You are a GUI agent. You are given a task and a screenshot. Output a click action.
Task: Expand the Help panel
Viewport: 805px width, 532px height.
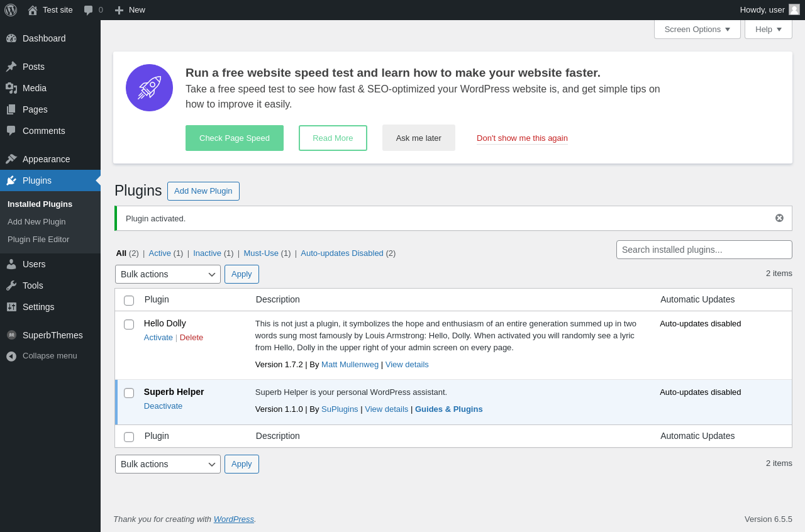point(769,29)
